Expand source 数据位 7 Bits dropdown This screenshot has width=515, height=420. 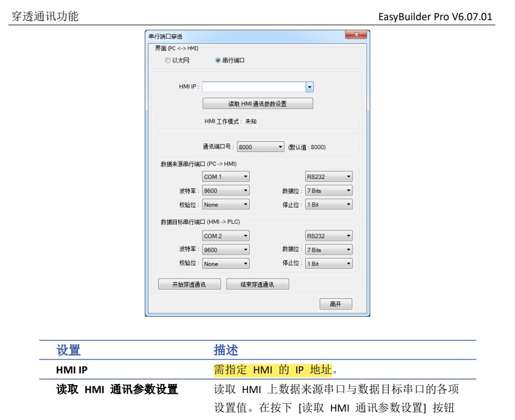[329, 191]
